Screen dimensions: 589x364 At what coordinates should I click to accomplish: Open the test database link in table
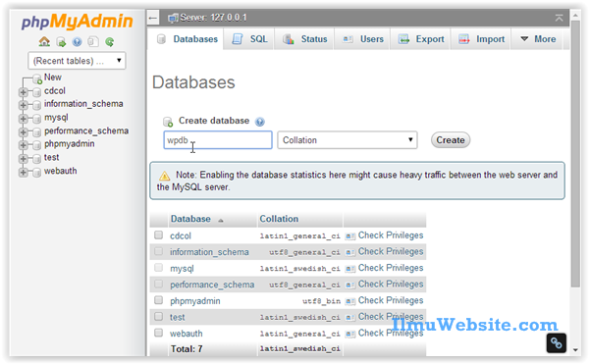(178, 318)
